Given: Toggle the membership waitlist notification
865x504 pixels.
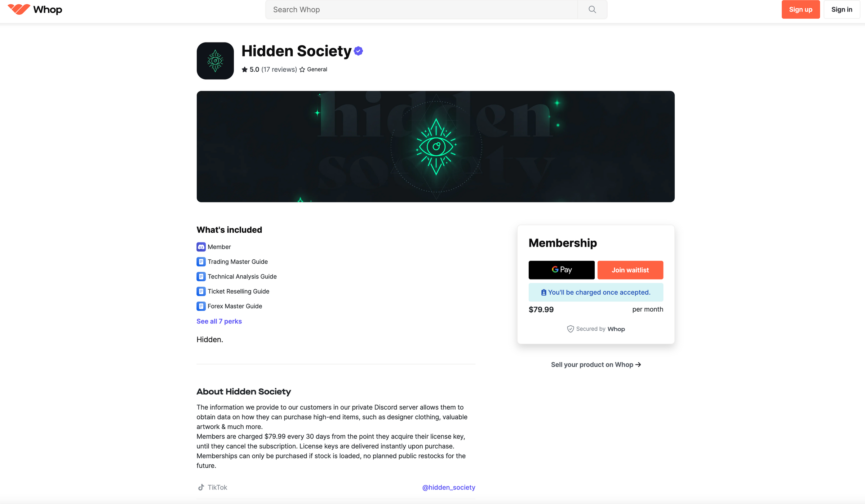Looking at the screenshot, I should click(630, 269).
